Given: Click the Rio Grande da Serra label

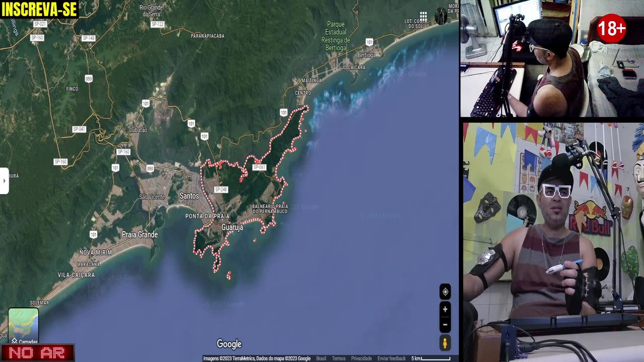Looking at the screenshot, I should (x=151, y=11).
